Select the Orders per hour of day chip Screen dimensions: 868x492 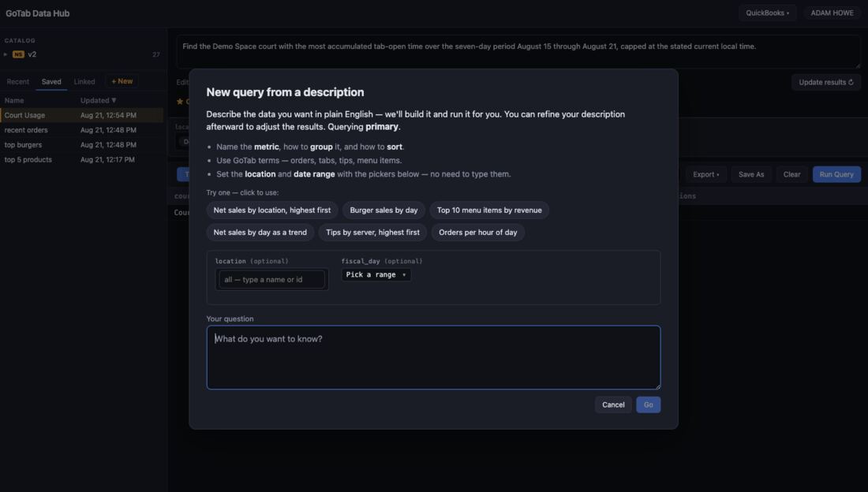click(477, 233)
